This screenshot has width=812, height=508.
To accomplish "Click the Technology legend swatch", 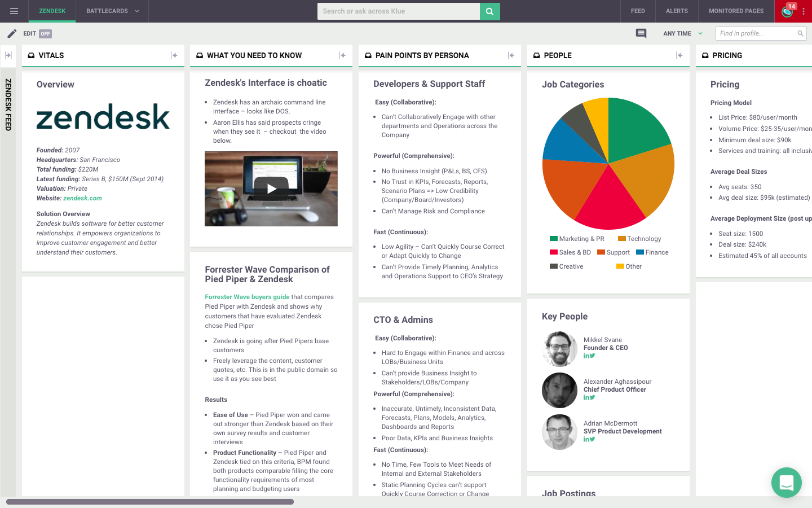I will 622,239.
